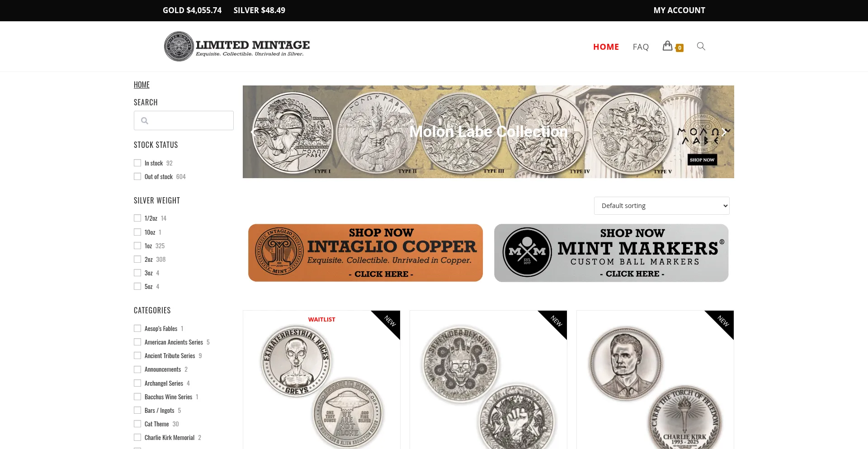
Task: Open the FAQ menu item
Action: pos(641,47)
